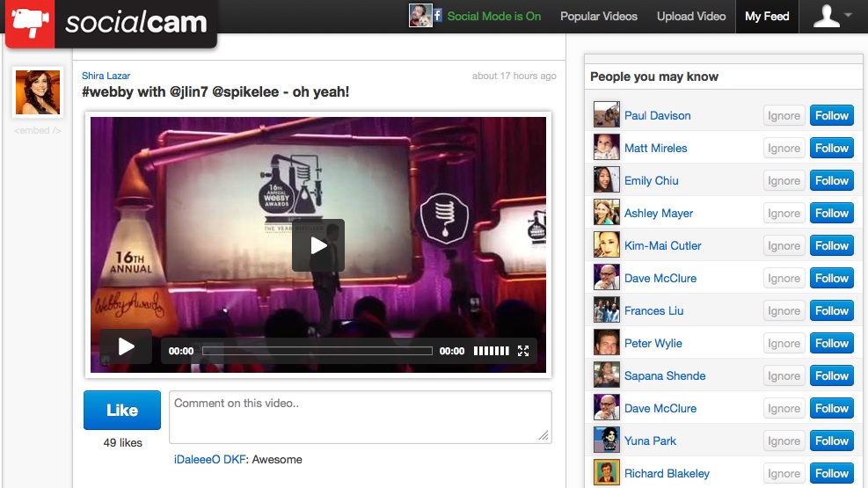The image size is (868, 488).
Task: Click the play button in the video control bar
Action: (x=127, y=347)
